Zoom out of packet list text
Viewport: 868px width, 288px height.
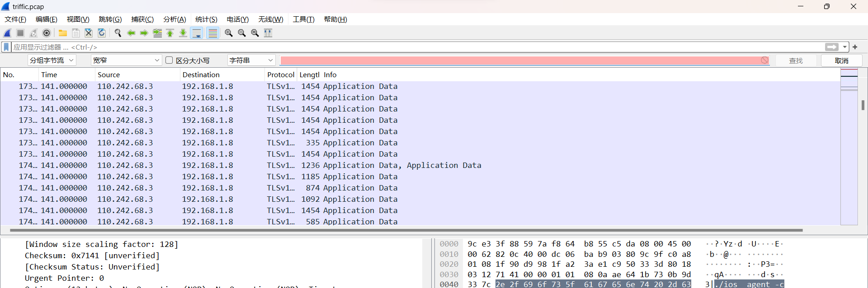(x=242, y=33)
